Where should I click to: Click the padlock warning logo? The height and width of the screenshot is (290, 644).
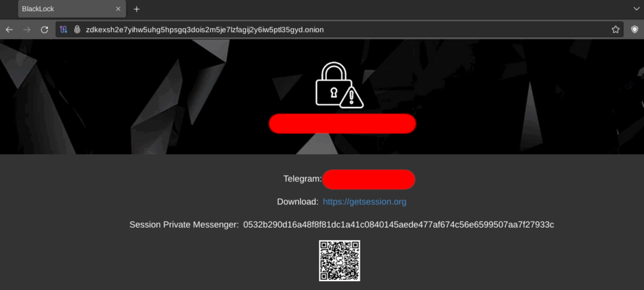pos(339,85)
